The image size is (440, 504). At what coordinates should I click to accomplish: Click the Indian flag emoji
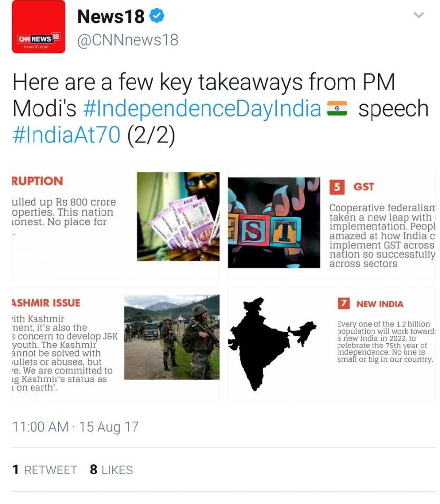tap(337, 108)
